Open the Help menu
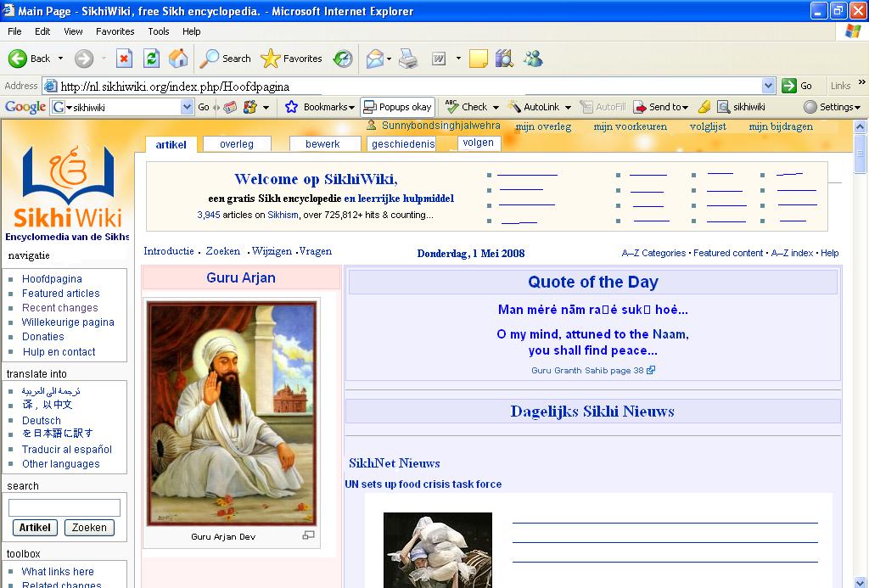Screen dimensions: 869x588 click(191, 31)
